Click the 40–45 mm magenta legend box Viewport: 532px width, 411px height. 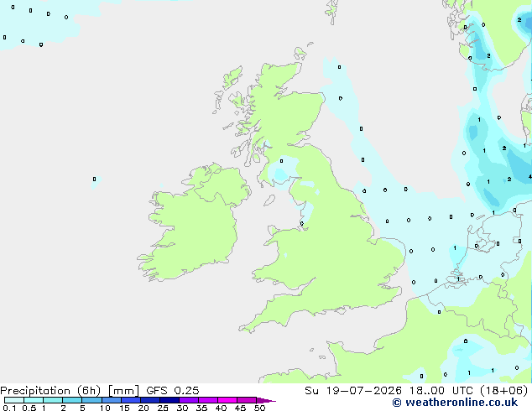coord(227,400)
